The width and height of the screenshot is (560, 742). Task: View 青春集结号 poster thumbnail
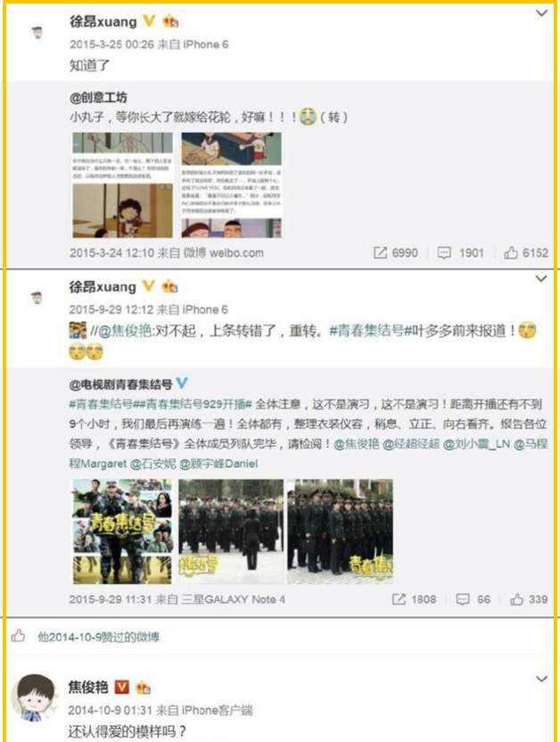pos(122,532)
